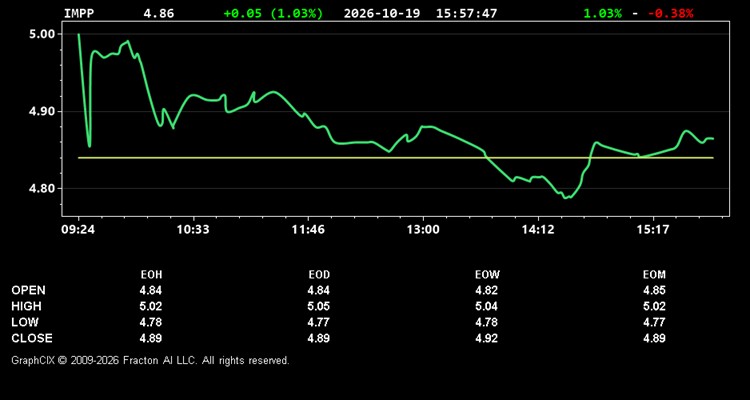The width and height of the screenshot is (750, 400).
Task: Click the EOD column header
Action: pos(319,275)
